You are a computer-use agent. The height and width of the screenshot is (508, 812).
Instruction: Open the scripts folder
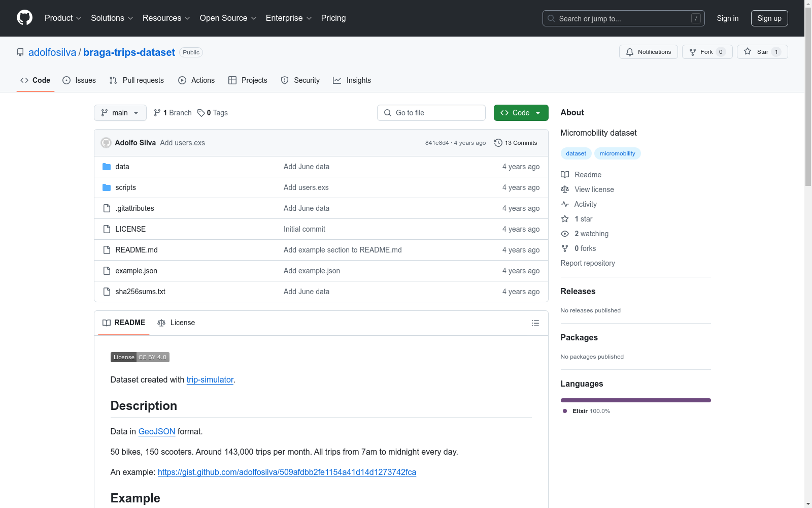click(125, 187)
